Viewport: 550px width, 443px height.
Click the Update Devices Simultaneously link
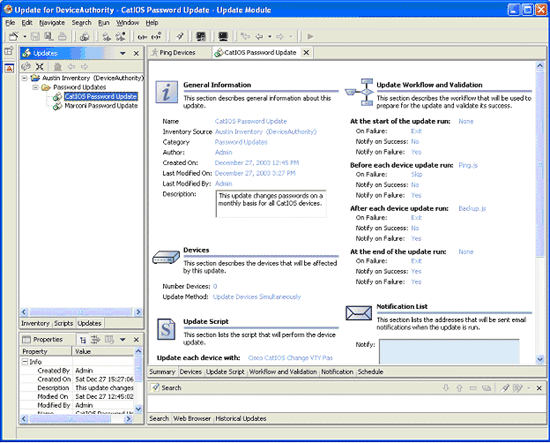click(257, 297)
